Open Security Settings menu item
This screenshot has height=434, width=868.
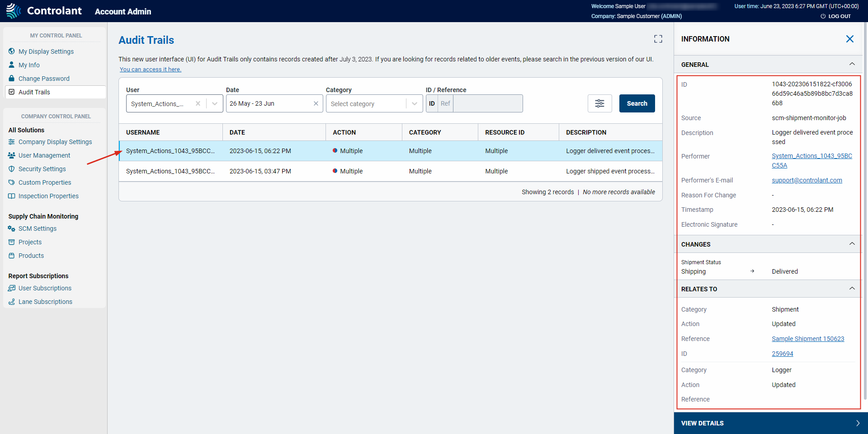(42, 169)
